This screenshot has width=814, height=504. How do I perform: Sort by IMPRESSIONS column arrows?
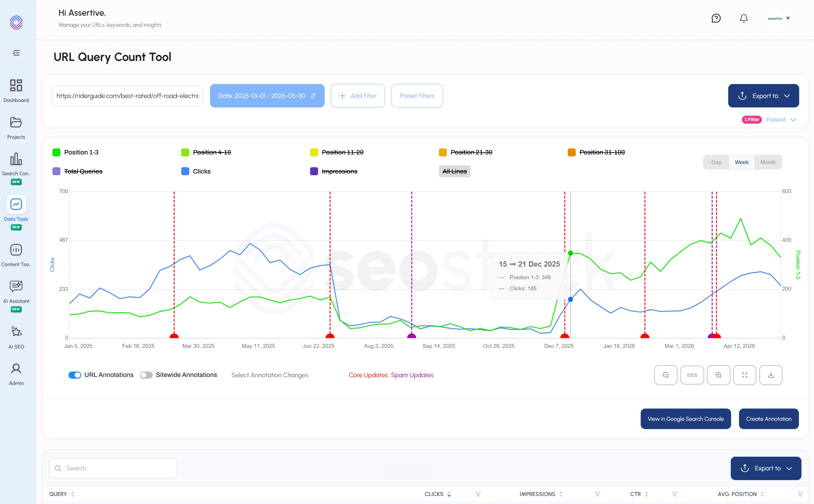[x=561, y=494]
